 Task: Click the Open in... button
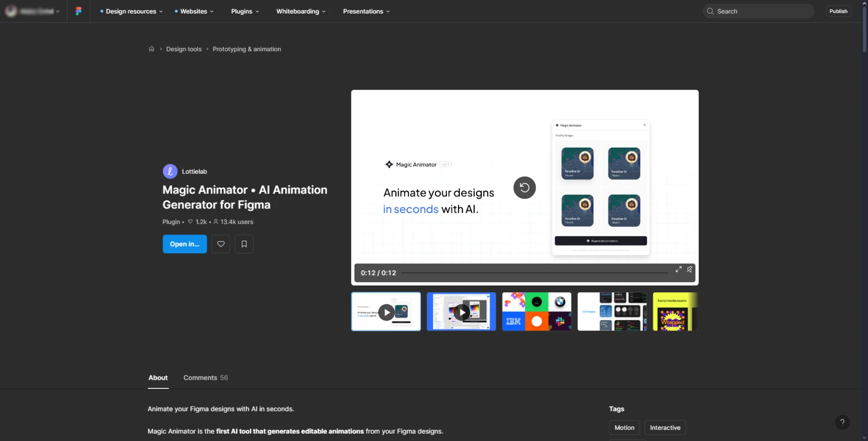[x=185, y=244]
